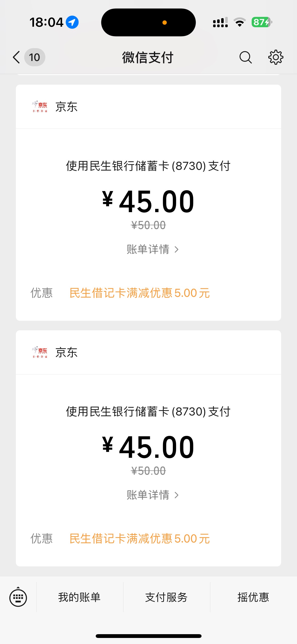Tap the JD logo in second card
This screenshot has height=644, width=297.
pos(40,352)
